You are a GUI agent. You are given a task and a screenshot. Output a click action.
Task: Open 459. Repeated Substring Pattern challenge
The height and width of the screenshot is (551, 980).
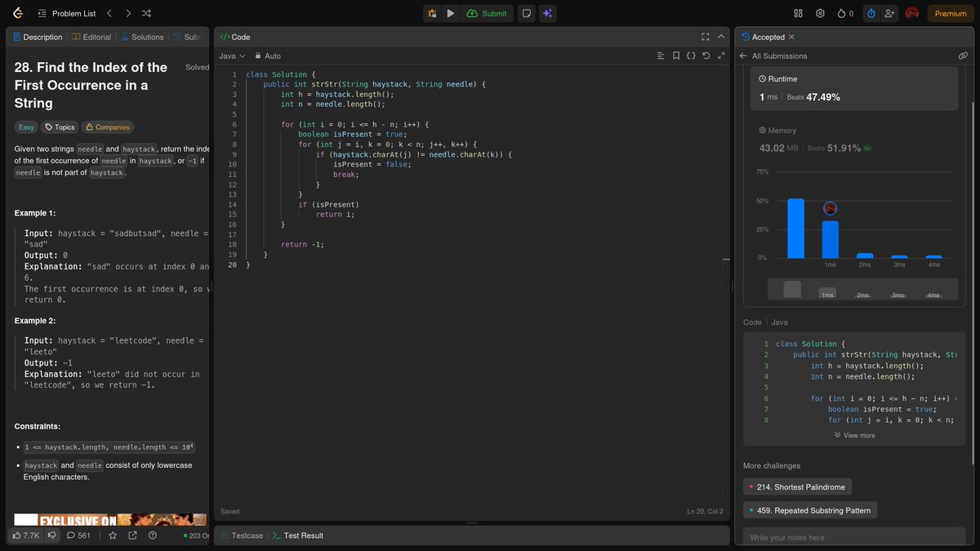point(810,510)
